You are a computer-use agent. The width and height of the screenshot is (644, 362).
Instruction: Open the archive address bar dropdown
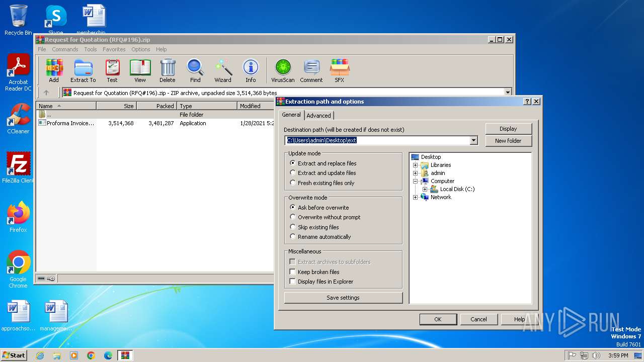tap(508, 93)
